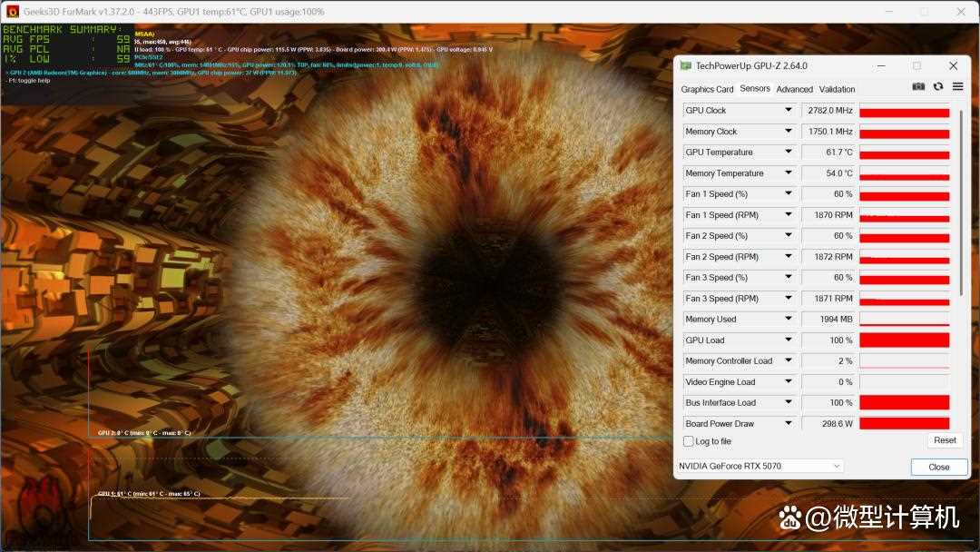Enable the Log to file checkbox

689,441
